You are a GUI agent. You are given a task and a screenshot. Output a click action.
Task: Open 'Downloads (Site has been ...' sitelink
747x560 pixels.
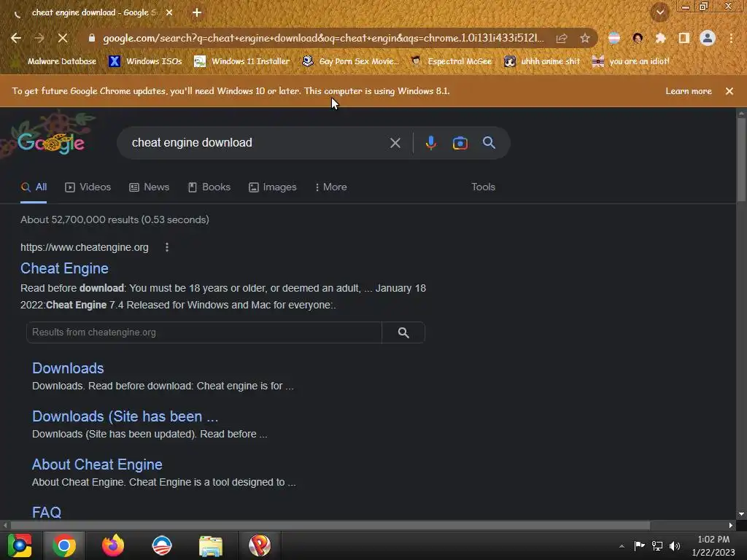pos(125,416)
